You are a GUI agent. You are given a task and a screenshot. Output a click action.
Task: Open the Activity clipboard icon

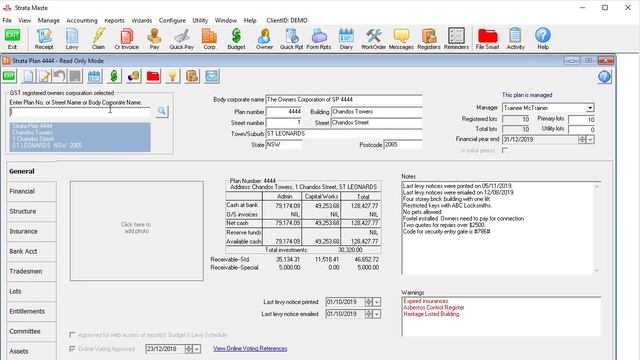(516, 36)
